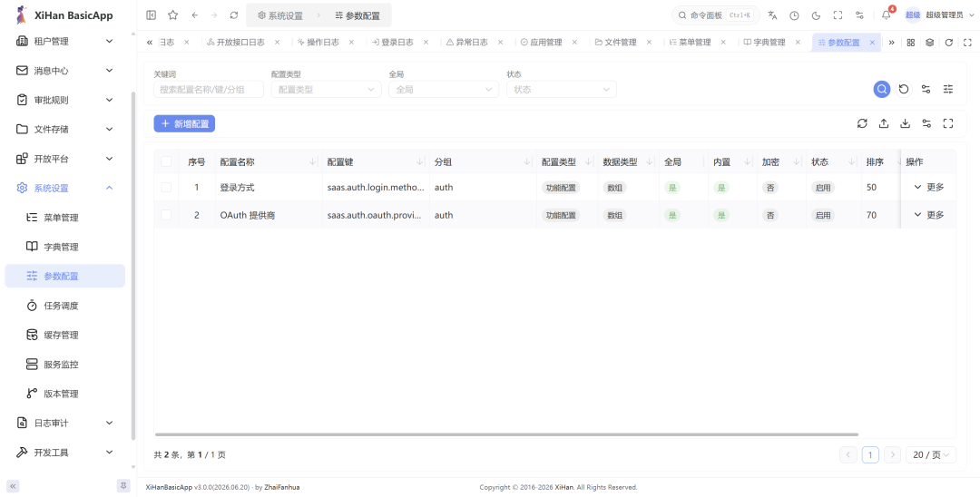Open 版本管理 in the sidebar
Screen dimensions: 980x497
(x=65, y=394)
